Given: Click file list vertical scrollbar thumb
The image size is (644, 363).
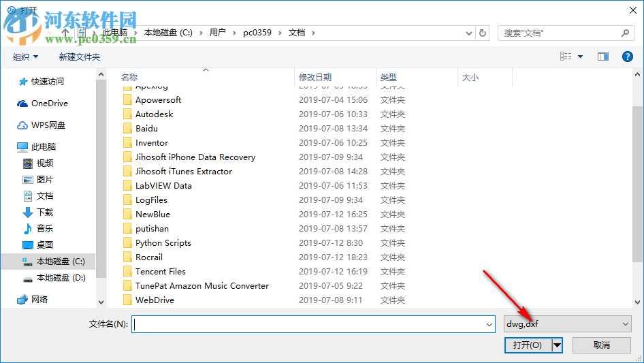Looking at the screenshot, I should [x=637, y=183].
